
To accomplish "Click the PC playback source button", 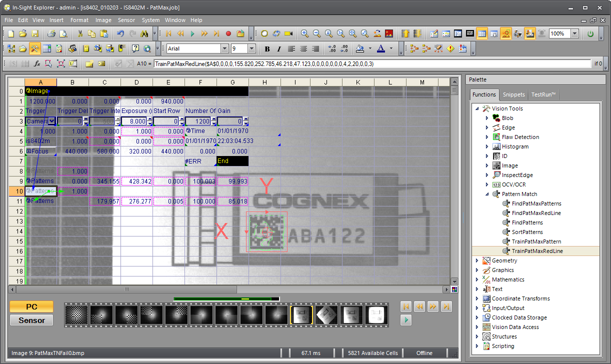I will point(31,306).
